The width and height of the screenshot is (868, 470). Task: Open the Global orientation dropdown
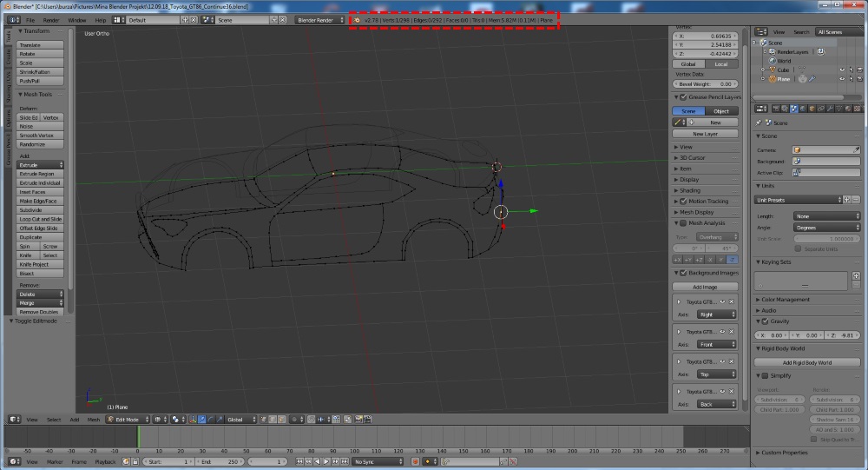241,419
